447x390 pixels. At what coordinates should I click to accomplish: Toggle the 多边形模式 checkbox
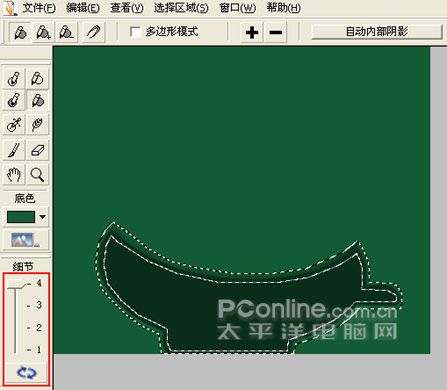135,32
